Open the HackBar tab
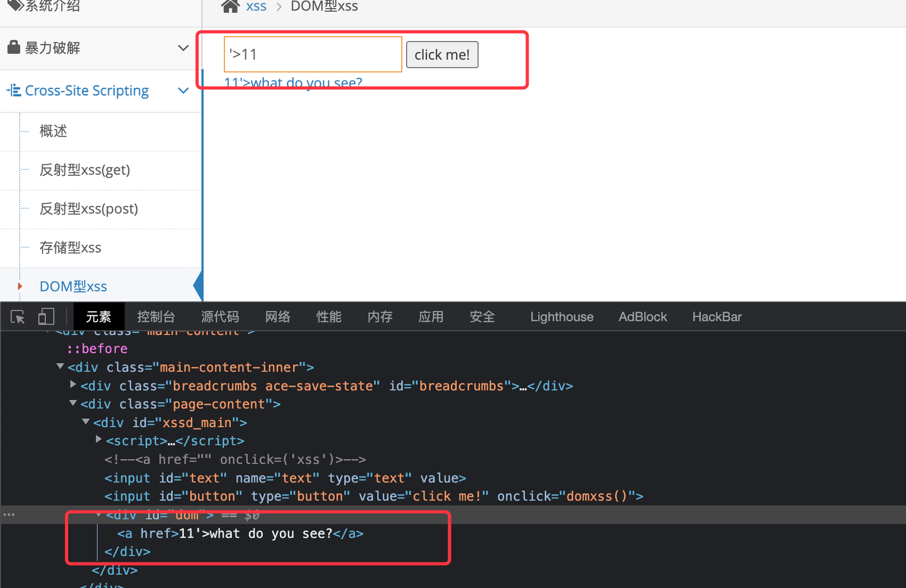The width and height of the screenshot is (906, 588). [x=717, y=317]
